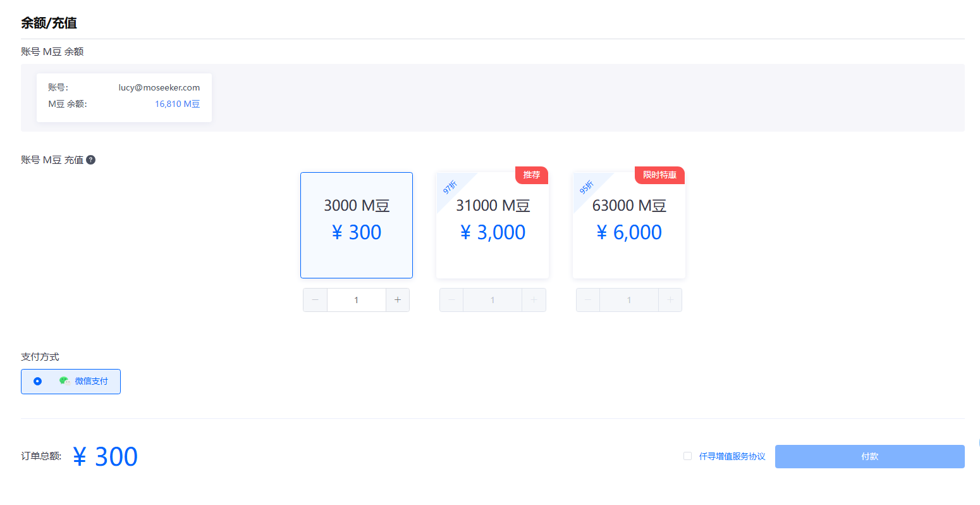The height and width of the screenshot is (505, 980).
Task: Click the 限时特惠 badge on the 63000 package
Action: (x=659, y=175)
